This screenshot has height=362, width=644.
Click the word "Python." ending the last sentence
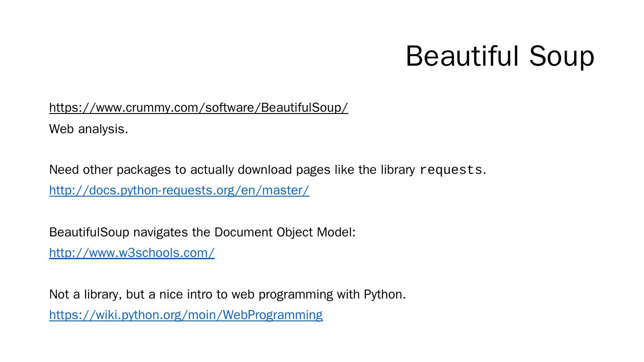(385, 295)
